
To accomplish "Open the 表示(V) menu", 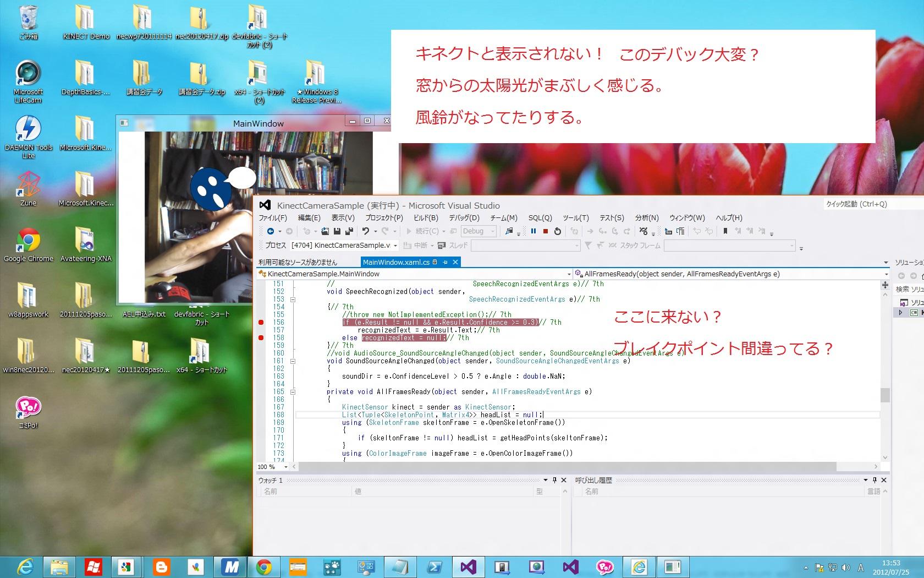I will click(x=343, y=218).
